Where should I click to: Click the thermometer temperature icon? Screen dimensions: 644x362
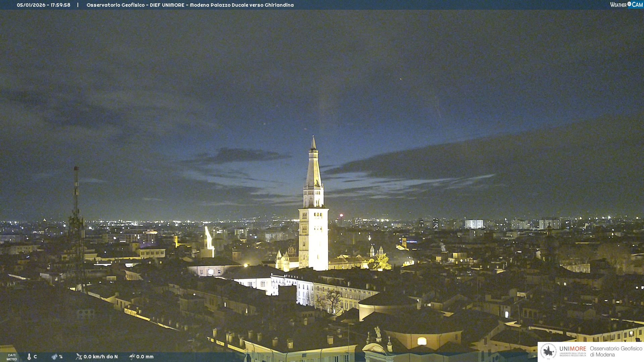point(29,357)
